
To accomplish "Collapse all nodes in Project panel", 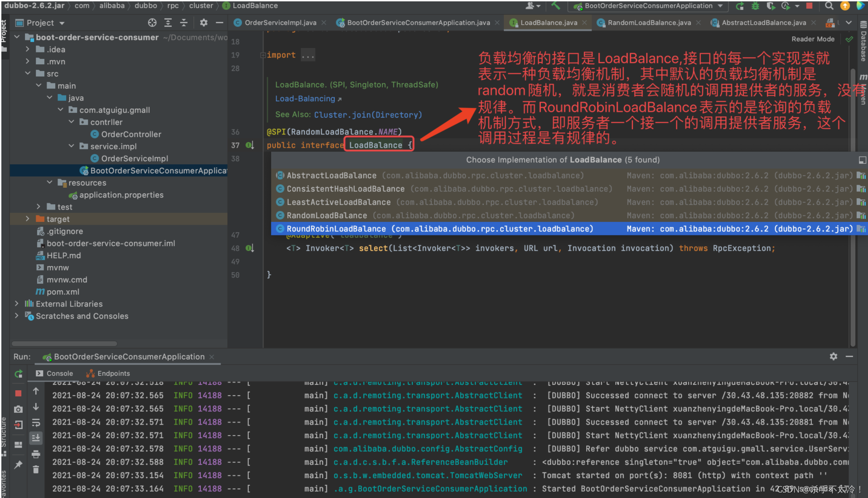I will 183,23.
